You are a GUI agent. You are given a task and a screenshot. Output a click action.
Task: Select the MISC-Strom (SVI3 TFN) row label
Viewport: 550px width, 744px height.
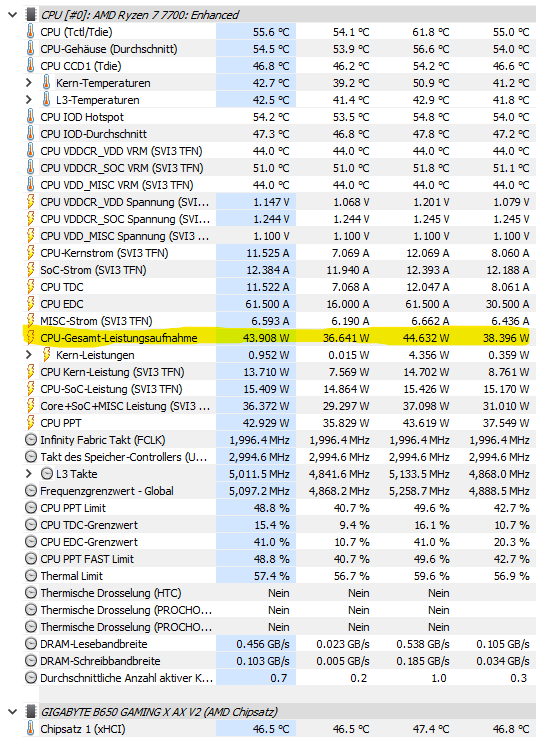(x=96, y=321)
